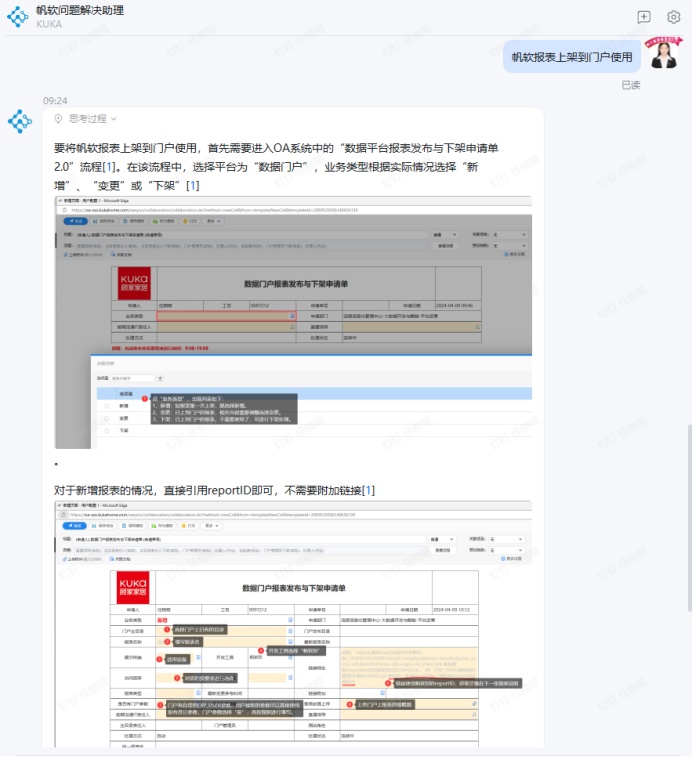Click the lightbulb icon beside 思考过程
This screenshot has width=693, height=757.
(59, 119)
